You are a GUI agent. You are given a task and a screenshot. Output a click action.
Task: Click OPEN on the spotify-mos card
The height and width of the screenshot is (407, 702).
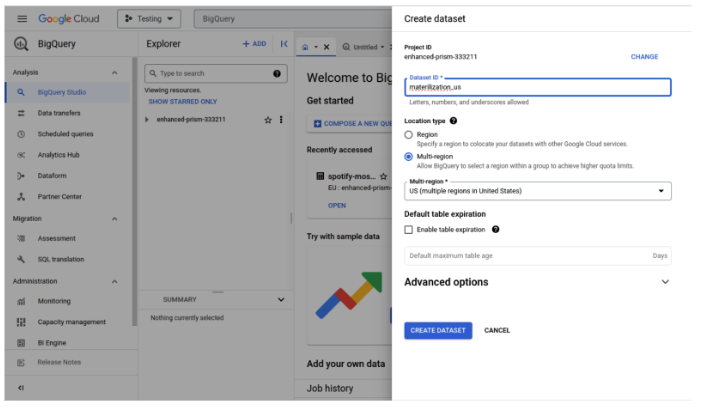click(337, 206)
